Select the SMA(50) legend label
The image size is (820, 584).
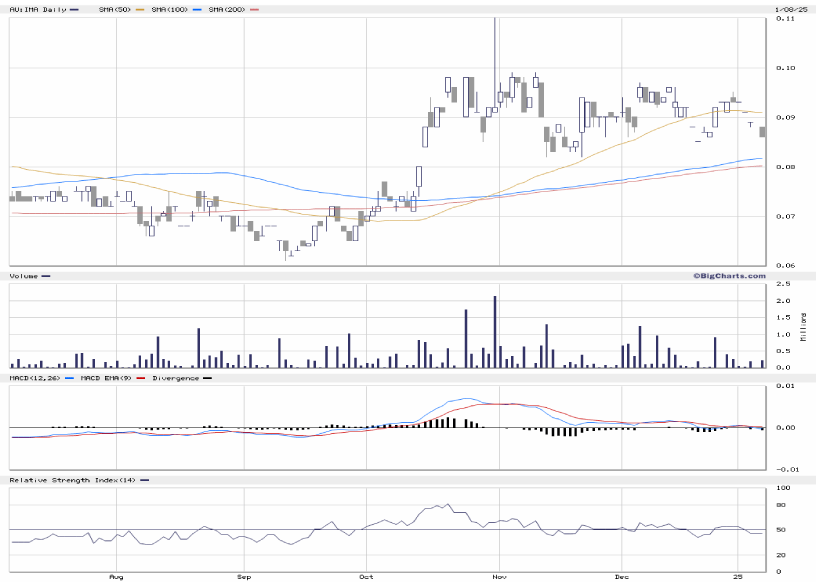click(115, 9)
